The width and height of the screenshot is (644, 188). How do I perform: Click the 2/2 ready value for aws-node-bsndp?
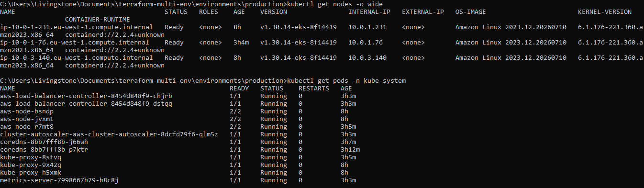point(235,111)
